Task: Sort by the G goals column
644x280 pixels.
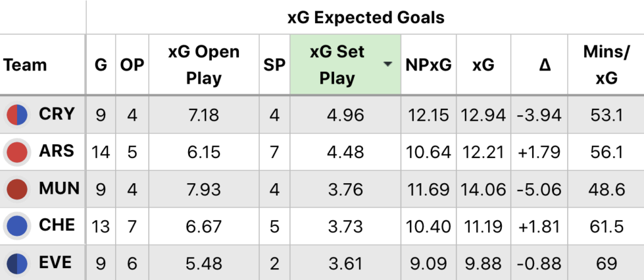Action: point(101,65)
